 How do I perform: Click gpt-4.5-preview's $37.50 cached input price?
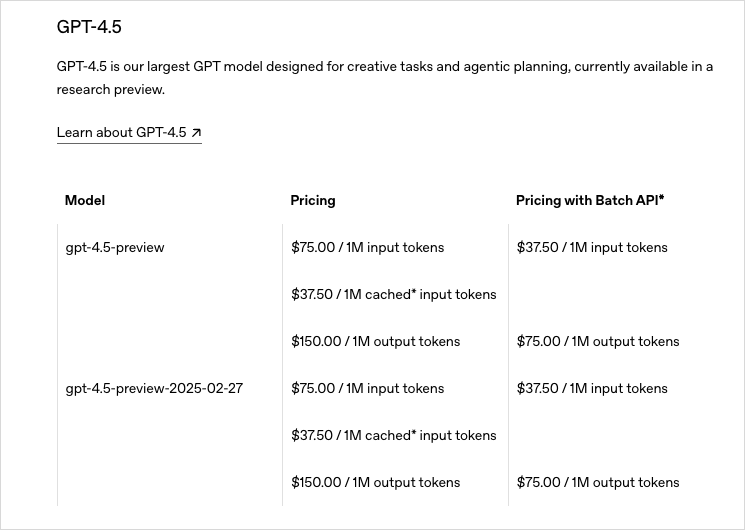click(393, 295)
